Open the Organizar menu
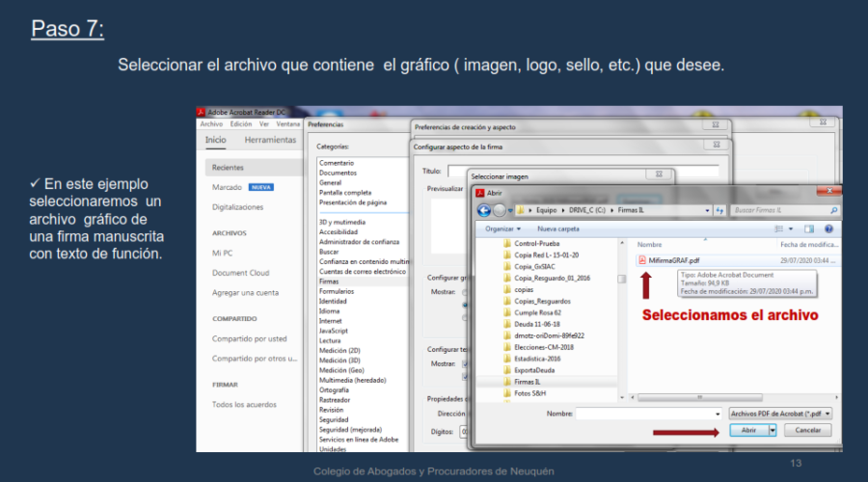This screenshot has height=482, width=868. 502,228
